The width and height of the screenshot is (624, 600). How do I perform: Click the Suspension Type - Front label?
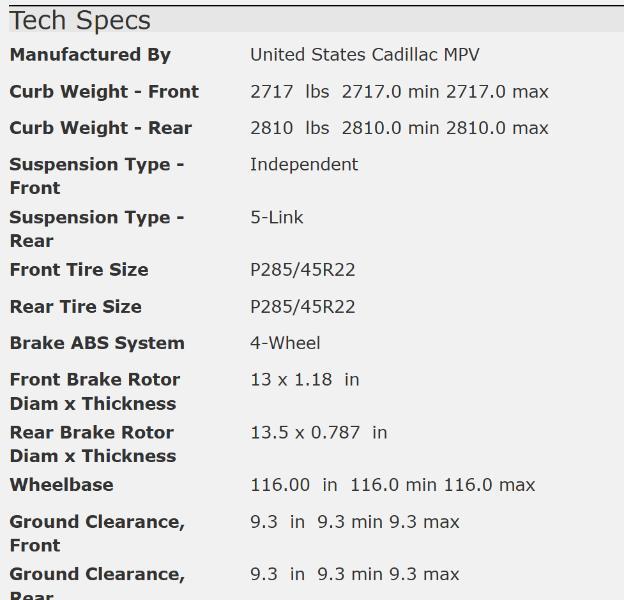pyautogui.click(x=96, y=176)
